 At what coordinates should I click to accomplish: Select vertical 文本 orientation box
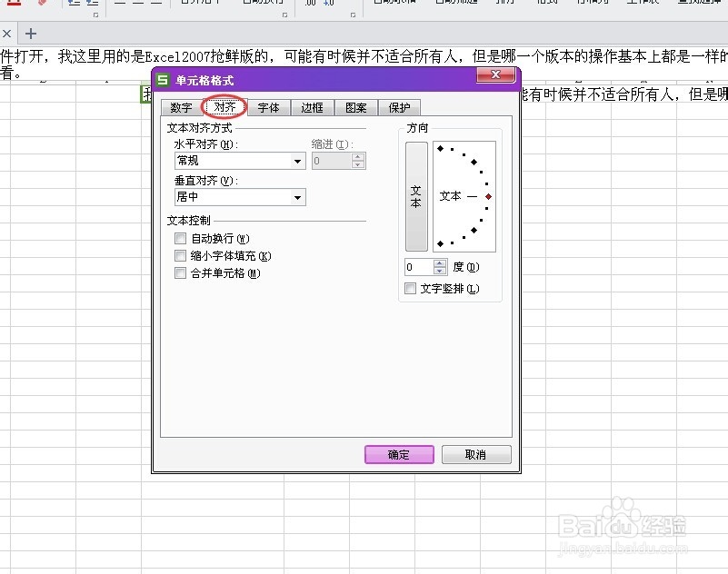point(415,194)
